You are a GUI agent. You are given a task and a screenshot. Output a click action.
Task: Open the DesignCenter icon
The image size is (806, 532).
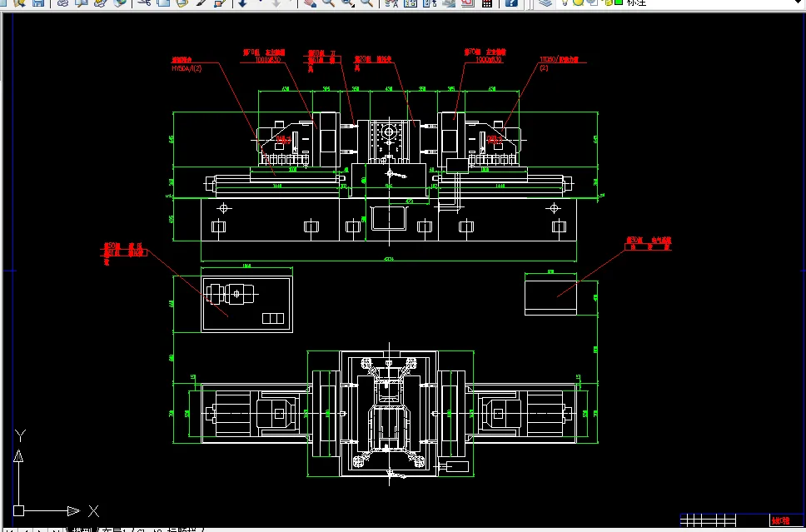click(410, 3)
